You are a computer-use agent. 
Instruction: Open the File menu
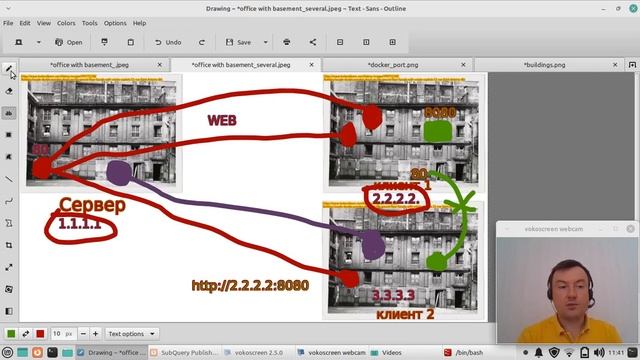click(x=8, y=23)
